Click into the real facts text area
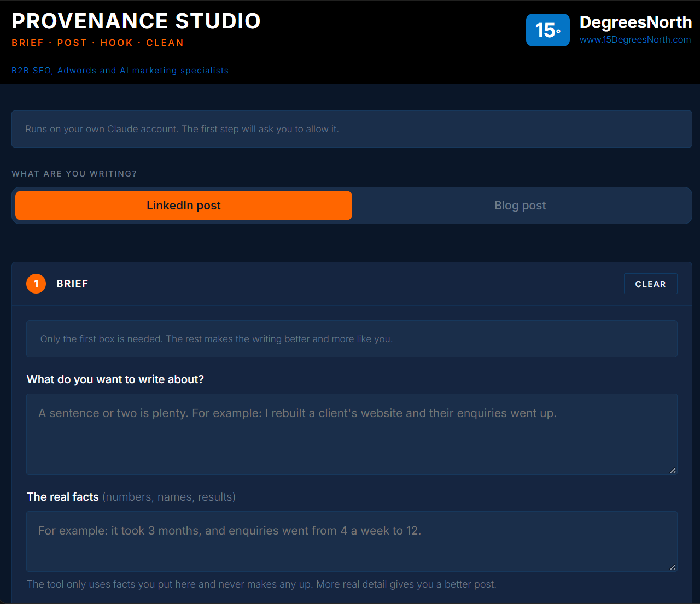 [x=352, y=541]
